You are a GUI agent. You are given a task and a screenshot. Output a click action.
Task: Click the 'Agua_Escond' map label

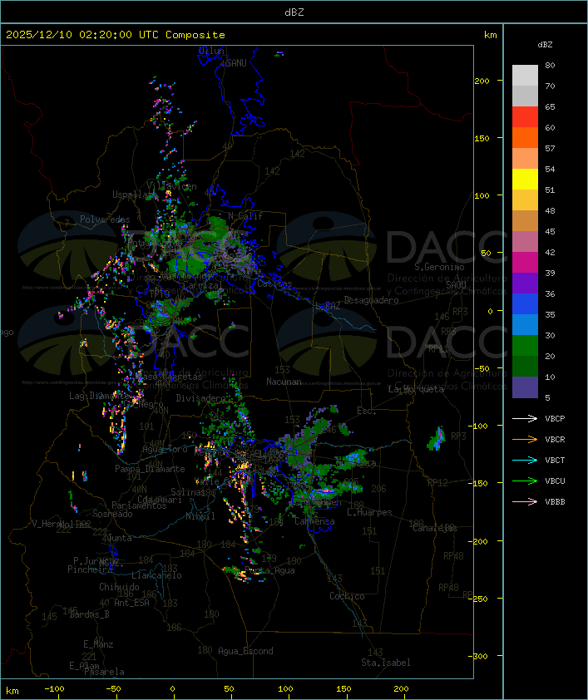click(x=245, y=651)
